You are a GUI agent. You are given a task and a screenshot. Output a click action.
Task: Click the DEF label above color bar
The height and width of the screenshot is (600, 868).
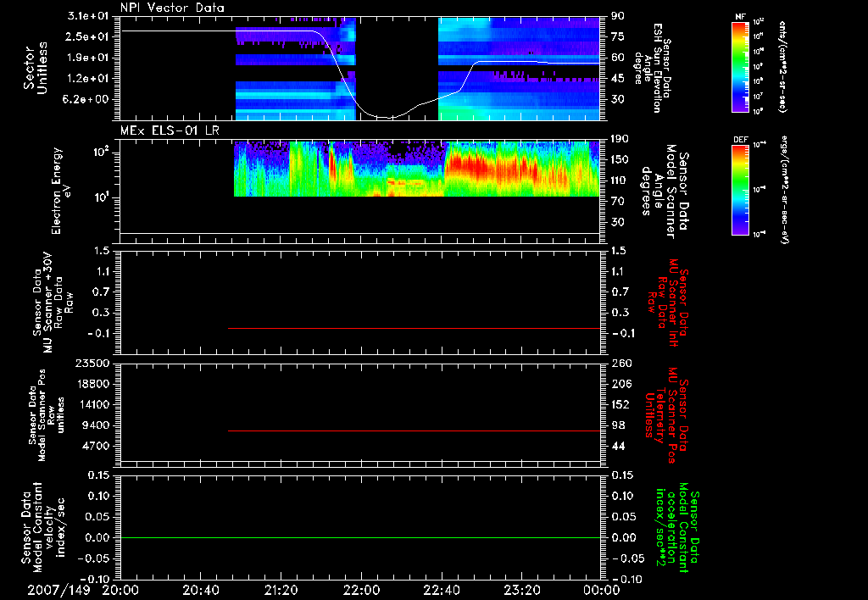[741, 140]
